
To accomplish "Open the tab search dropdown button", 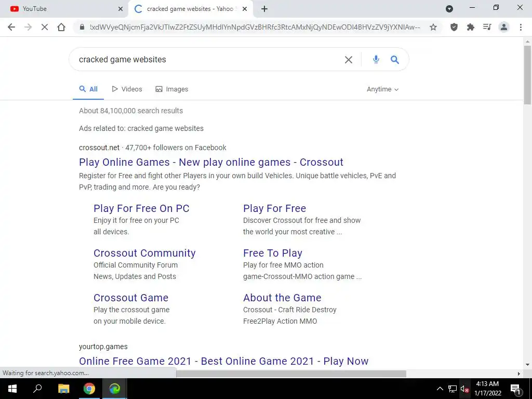I will point(449,9).
